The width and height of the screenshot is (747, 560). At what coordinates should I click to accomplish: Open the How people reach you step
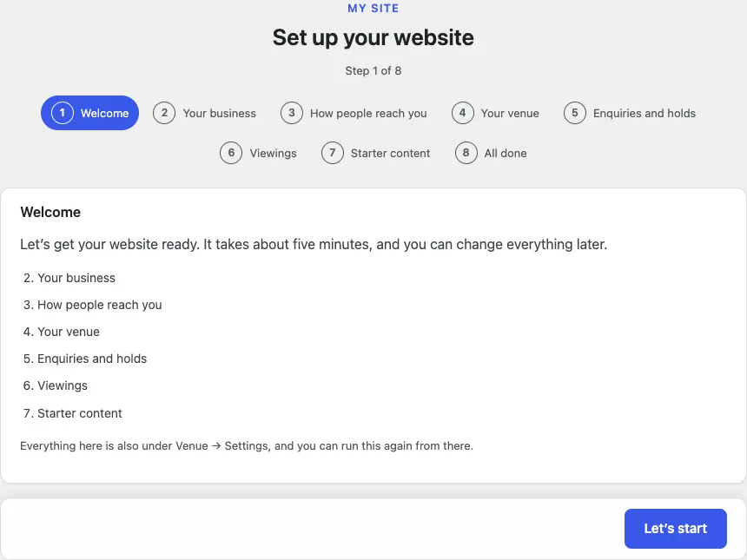[354, 113]
